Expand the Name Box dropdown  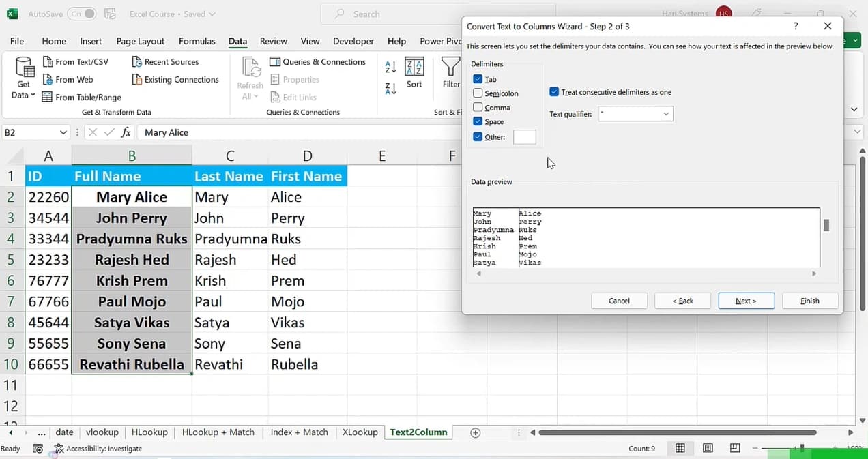click(x=63, y=132)
